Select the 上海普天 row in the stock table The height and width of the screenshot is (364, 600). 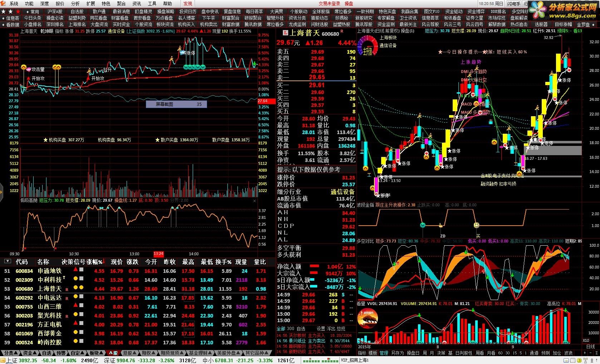pos(137,289)
